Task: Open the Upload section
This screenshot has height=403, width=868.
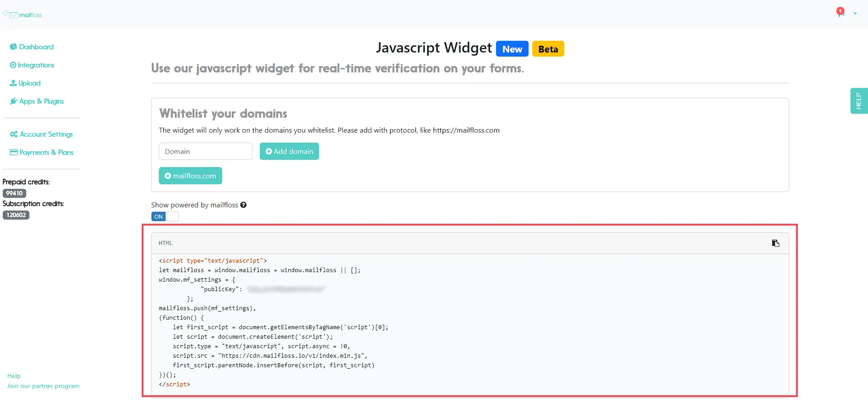Action: 25,83
